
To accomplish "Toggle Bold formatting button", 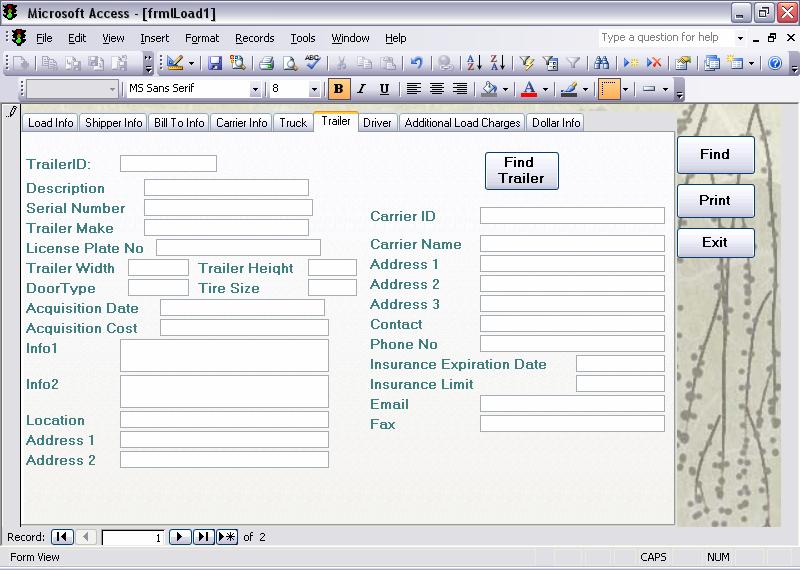I will [x=339, y=89].
